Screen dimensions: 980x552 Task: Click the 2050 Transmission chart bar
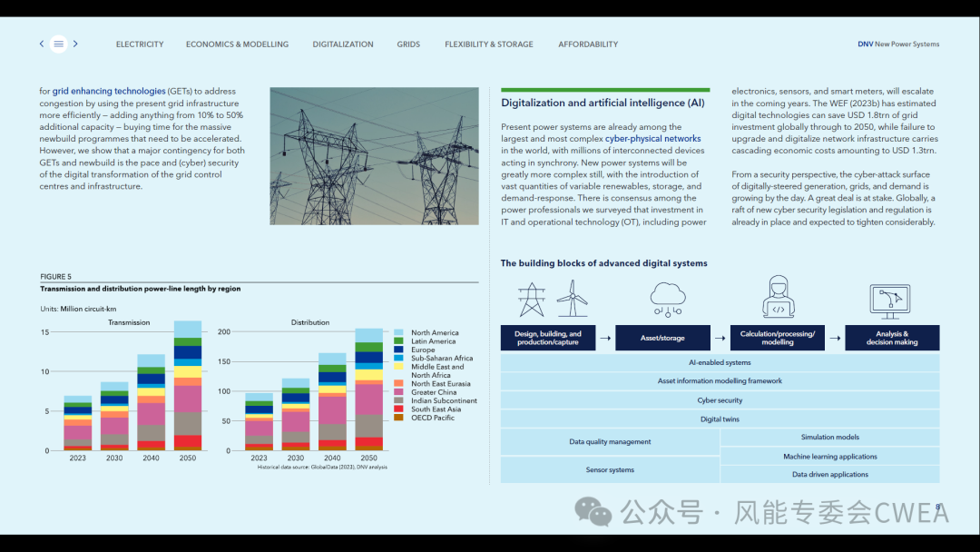[x=188, y=386]
